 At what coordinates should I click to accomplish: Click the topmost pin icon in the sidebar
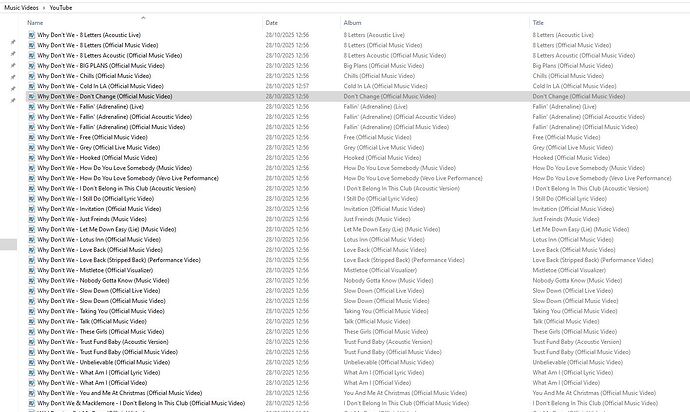[x=13, y=42]
